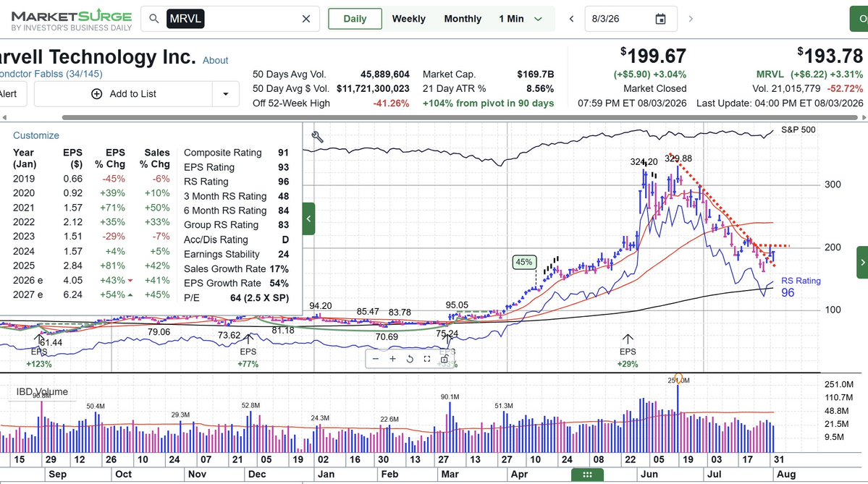Click the S&P 500 line label
The height and width of the screenshot is (484, 868).
click(799, 130)
